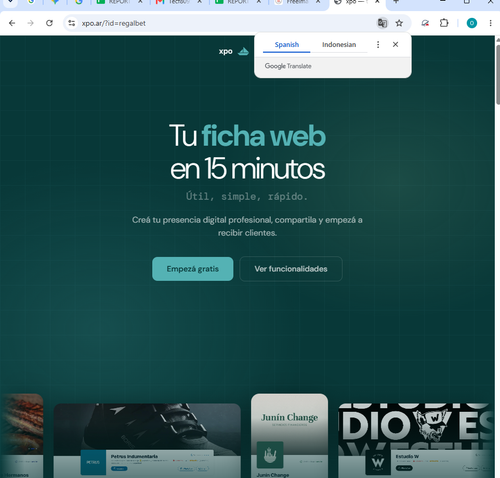Open the Chrome profile avatar
The image size is (500, 478).
click(472, 23)
